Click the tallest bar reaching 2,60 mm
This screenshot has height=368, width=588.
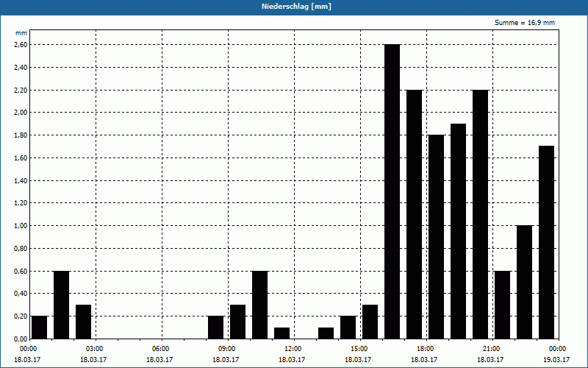pyautogui.click(x=392, y=191)
